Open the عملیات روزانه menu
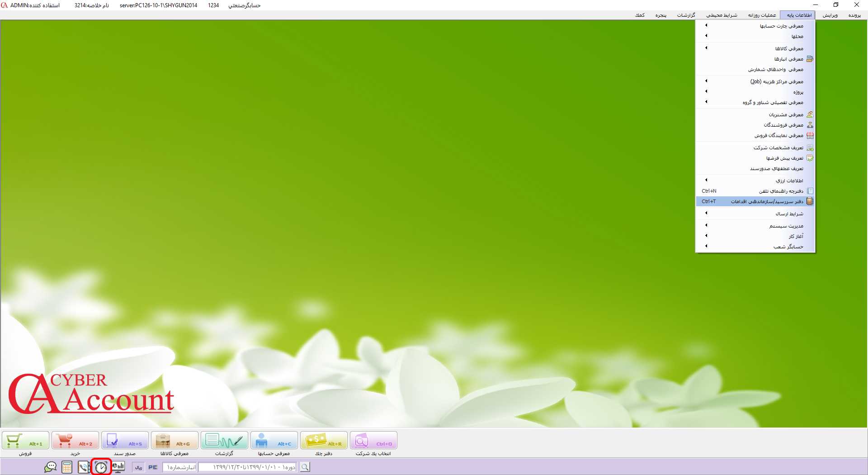This screenshot has width=868, height=475. click(762, 15)
